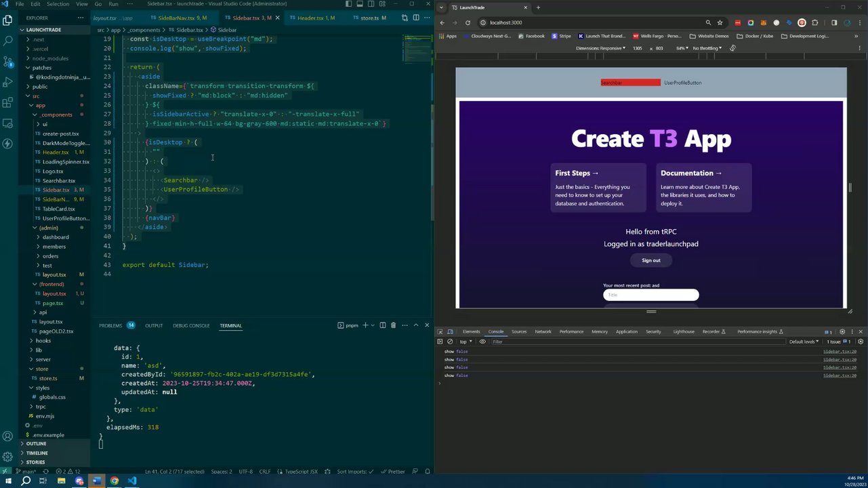Expand the dashboard folder
Image resolution: width=868 pixels, height=488 pixels.
coord(56,237)
